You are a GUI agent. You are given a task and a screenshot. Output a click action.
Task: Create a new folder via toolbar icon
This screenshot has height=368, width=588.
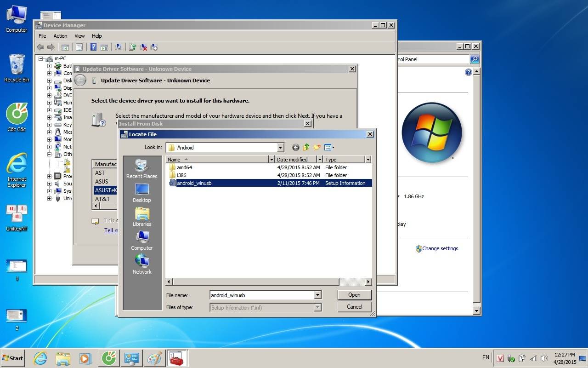pos(317,148)
